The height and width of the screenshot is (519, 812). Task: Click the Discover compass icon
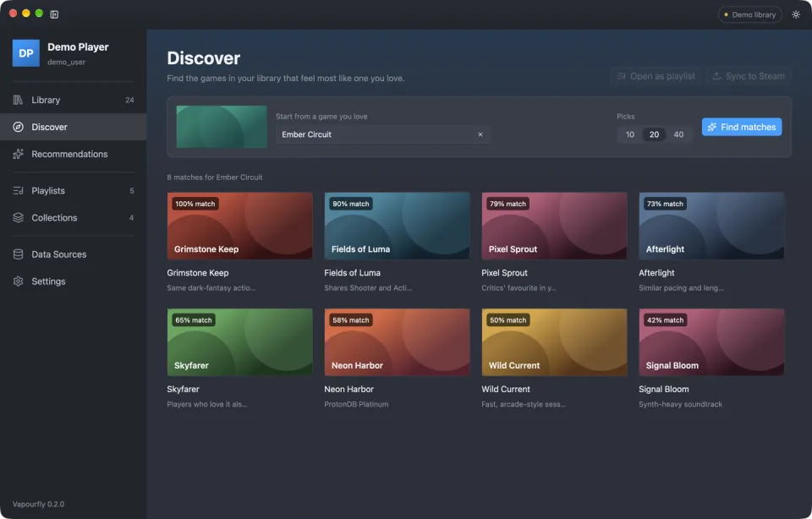click(18, 127)
